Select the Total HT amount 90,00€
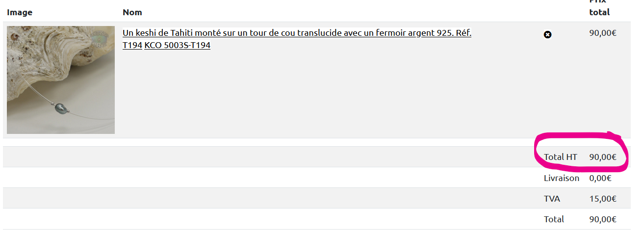This screenshot has width=644, height=234. [603, 157]
